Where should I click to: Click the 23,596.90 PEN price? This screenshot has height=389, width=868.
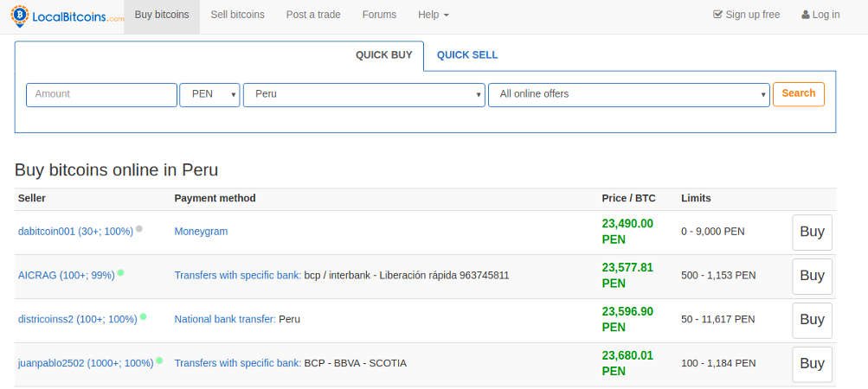pyautogui.click(x=627, y=319)
